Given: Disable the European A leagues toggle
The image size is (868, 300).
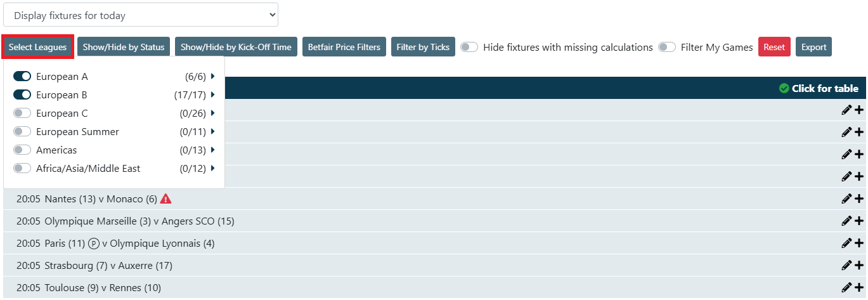Looking at the screenshot, I should tap(22, 77).
